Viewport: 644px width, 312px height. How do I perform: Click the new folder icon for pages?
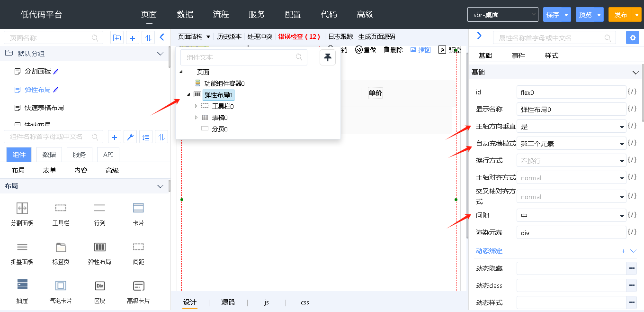click(x=116, y=38)
